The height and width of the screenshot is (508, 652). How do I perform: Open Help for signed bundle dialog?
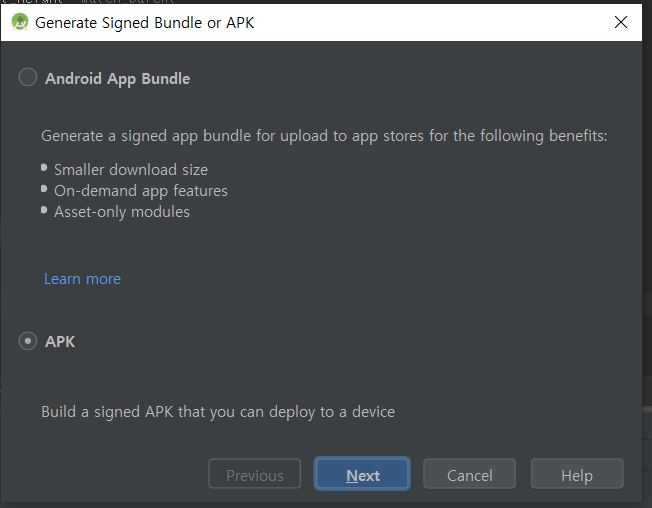[577, 474]
